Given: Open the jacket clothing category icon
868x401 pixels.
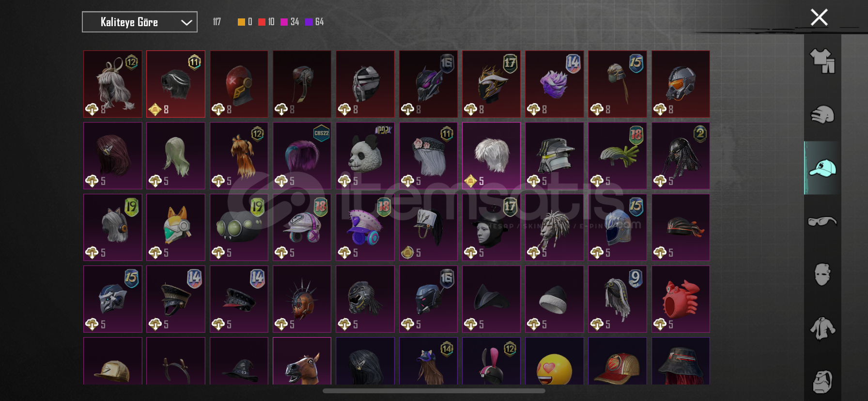Looking at the screenshot, I should (x=822, y=328).
